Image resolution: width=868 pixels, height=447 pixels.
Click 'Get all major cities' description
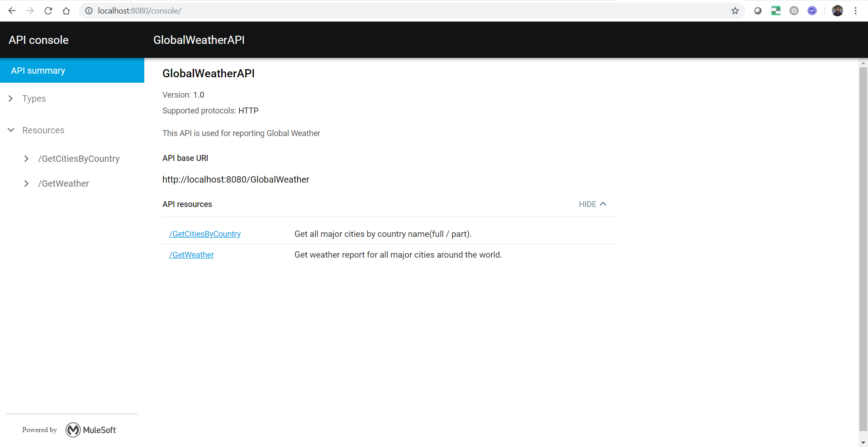tap(383, 234)
